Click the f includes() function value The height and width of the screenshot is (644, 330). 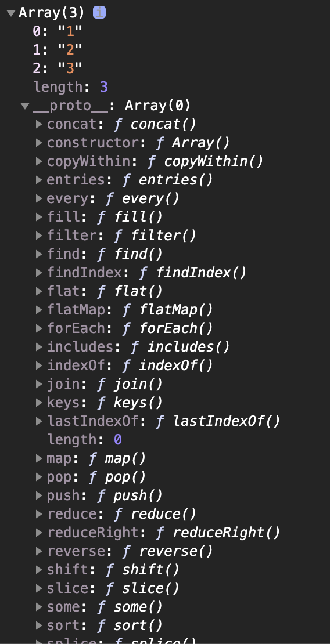click(180, 346)
